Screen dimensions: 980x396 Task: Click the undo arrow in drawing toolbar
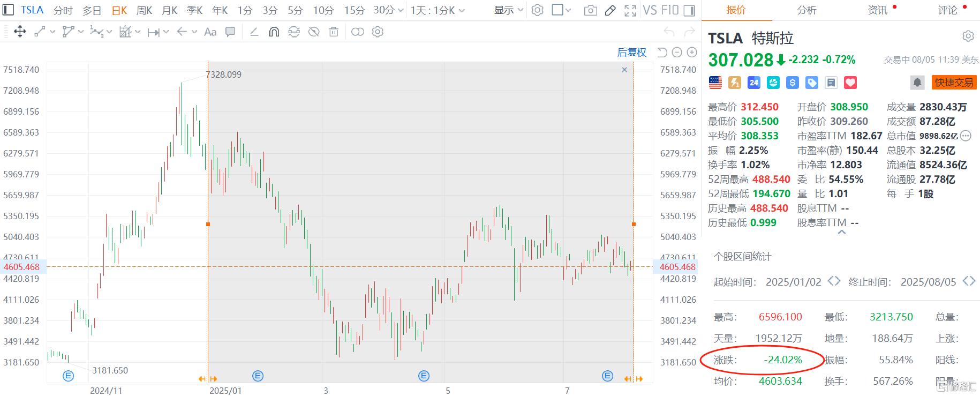click(669, 32)
